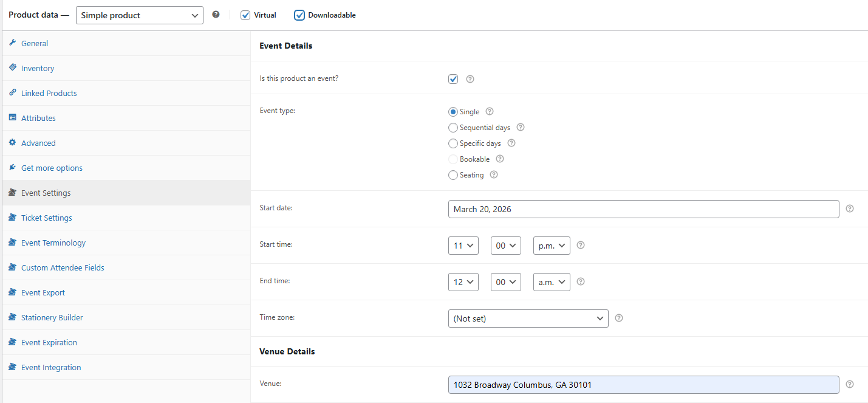The height and width of the screenshot is (403, 868).
Task: Click the Start date input field
Action: (644, 209)
